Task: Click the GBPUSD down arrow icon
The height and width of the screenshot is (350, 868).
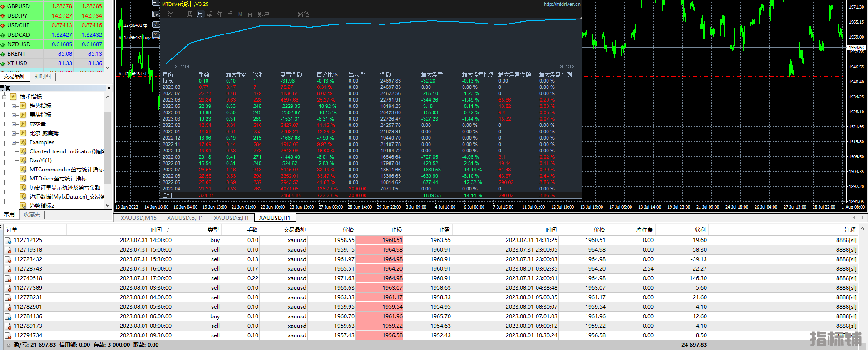Action: [x=3, y=6]
